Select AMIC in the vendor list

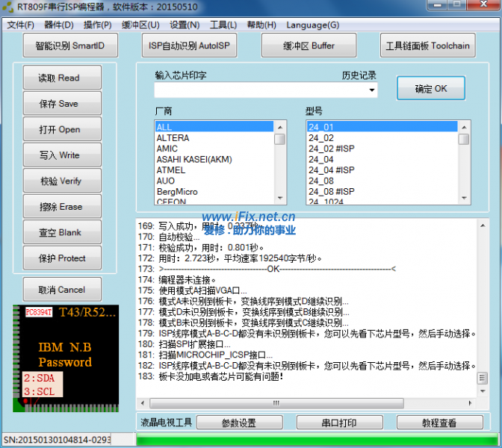coord(214,149)
